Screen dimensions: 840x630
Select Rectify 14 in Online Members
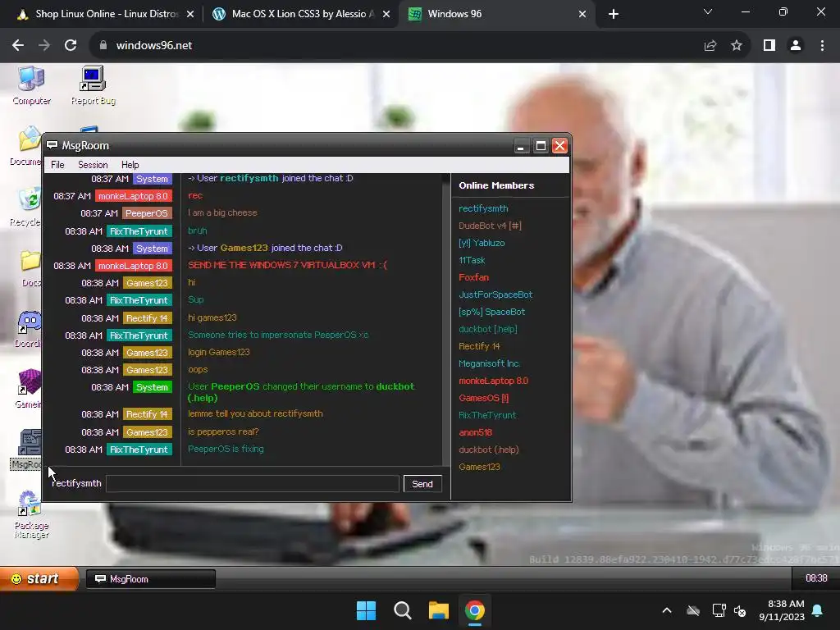point(479,346)
